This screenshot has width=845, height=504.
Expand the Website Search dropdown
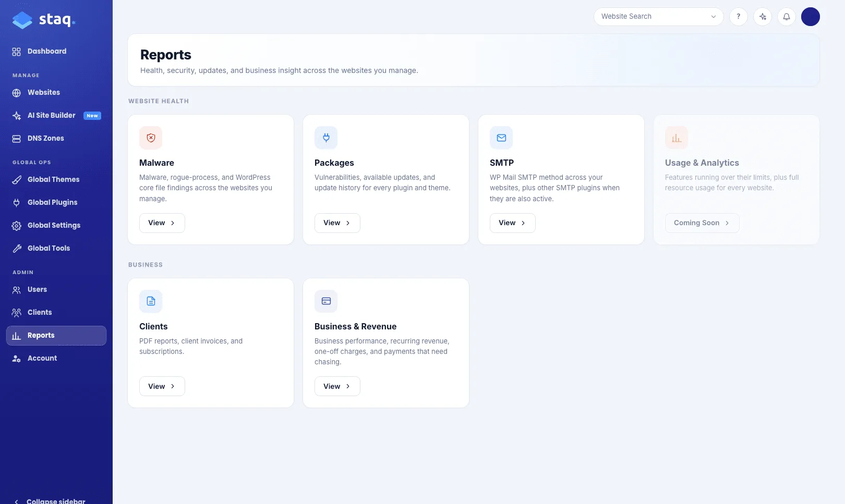658,17
